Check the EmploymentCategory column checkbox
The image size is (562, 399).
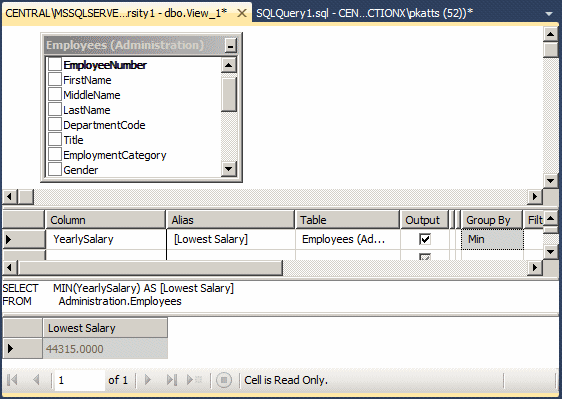54,155
